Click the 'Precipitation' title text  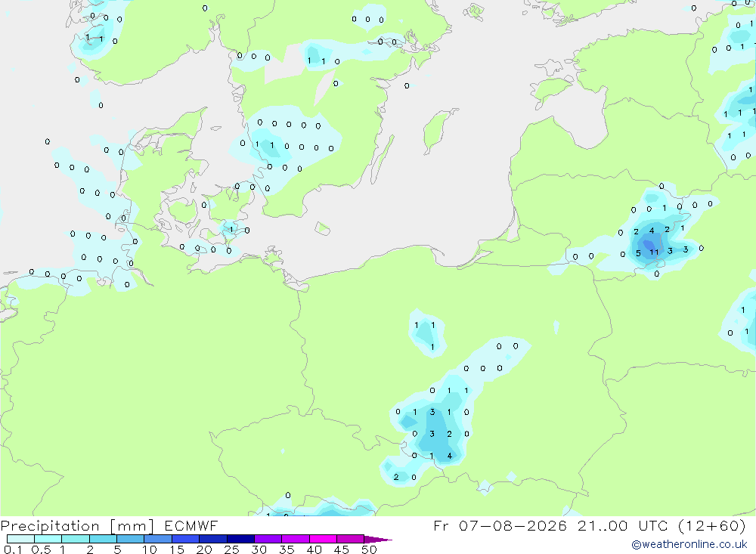tap(50, 526)
